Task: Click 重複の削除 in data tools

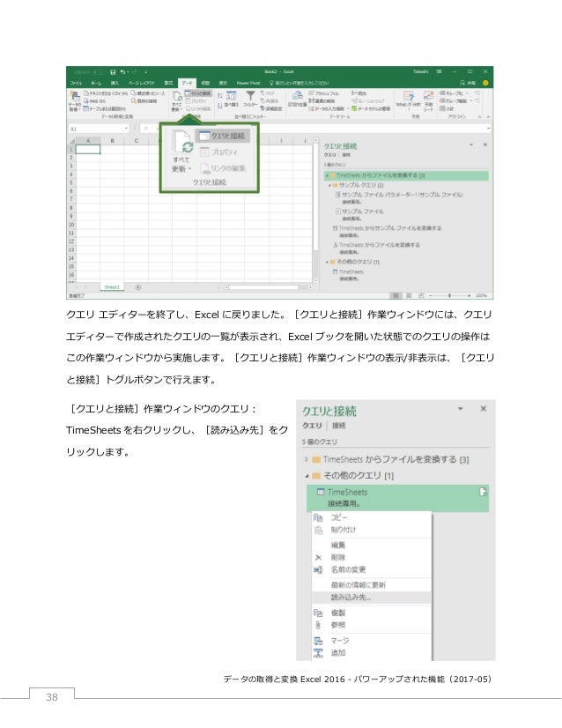Action: 322,100
